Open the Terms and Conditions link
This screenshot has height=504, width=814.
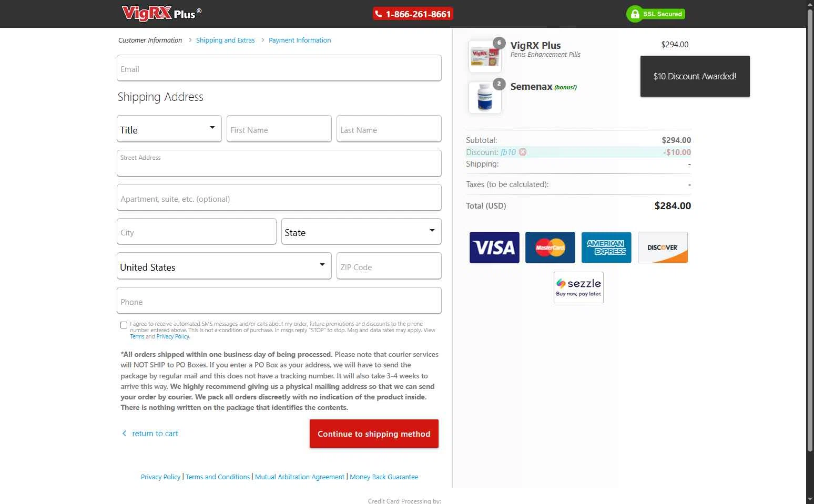click(x=218, y=477)
